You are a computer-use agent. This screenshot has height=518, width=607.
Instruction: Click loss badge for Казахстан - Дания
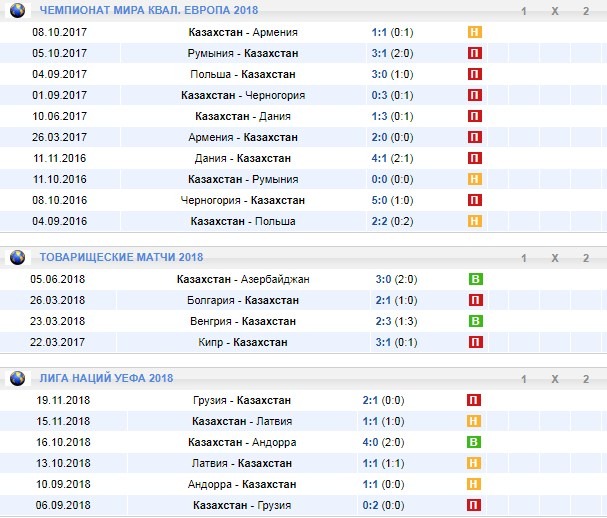tap(475, 116)
